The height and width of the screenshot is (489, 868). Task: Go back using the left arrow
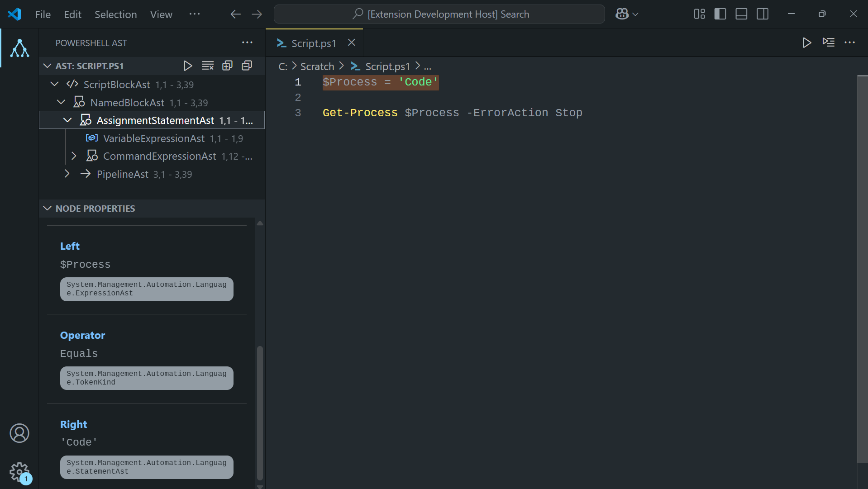coord(235,14)
